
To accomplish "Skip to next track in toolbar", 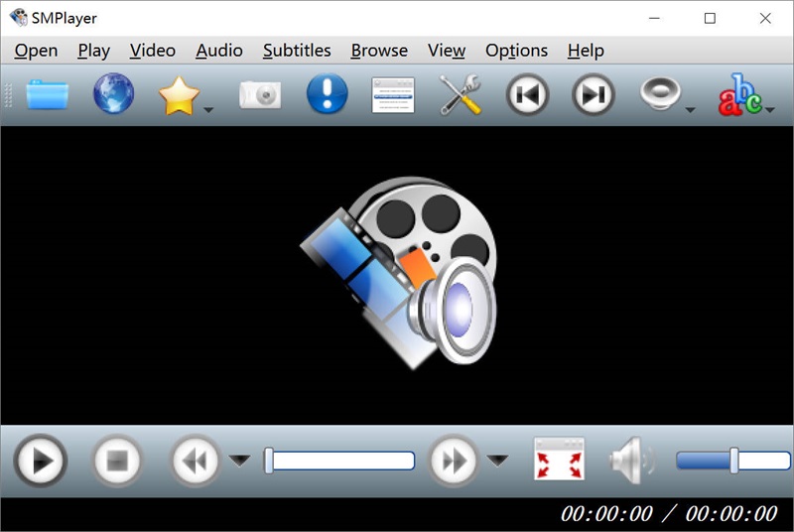I will pyautogui.click(x=594, y=95).
